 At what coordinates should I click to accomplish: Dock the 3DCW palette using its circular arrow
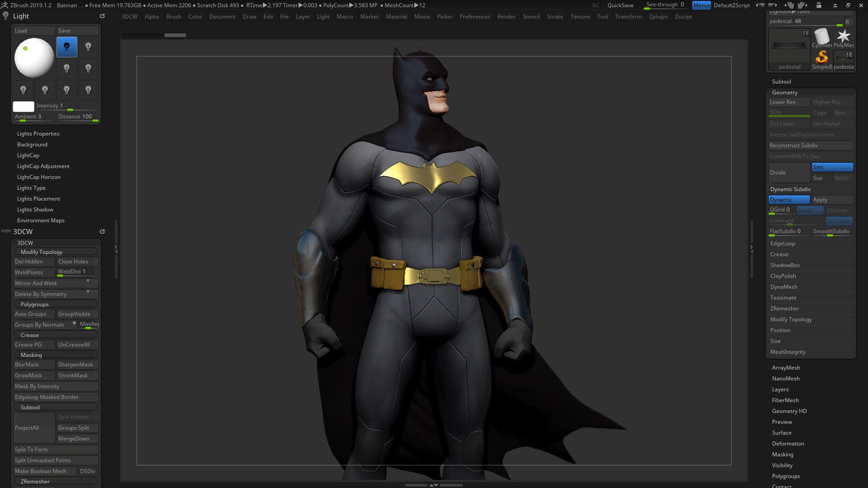(x=102, y=231)
